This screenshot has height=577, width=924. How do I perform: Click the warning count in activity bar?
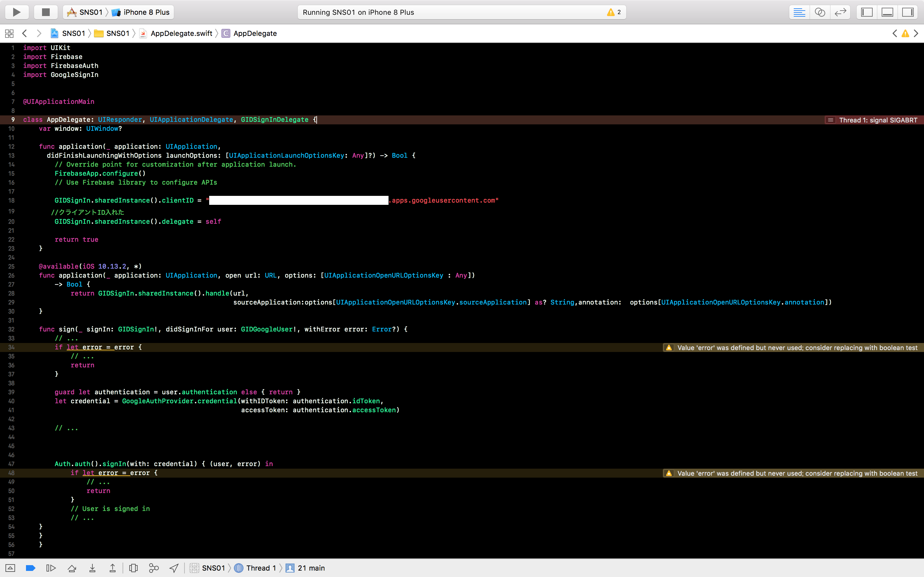[614, 12]
